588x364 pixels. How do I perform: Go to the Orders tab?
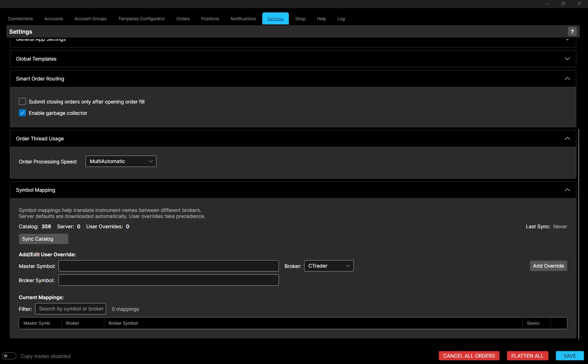tap(183, 19)
